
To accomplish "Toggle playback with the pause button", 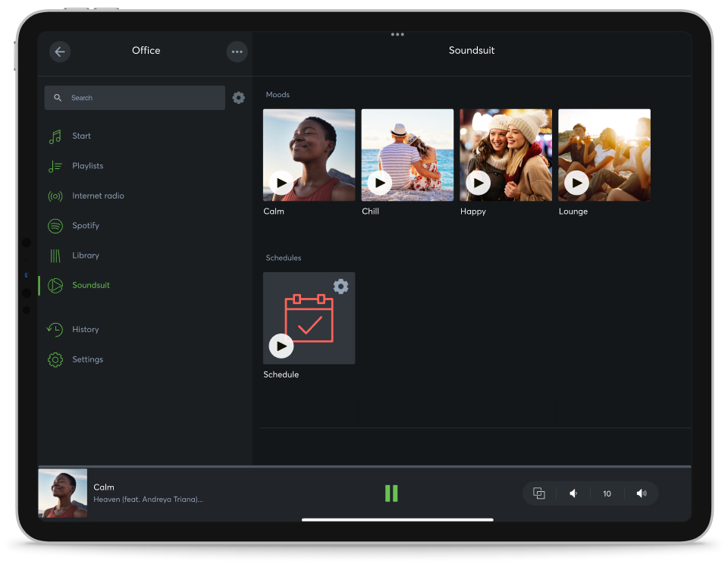I will pos(391,493).
